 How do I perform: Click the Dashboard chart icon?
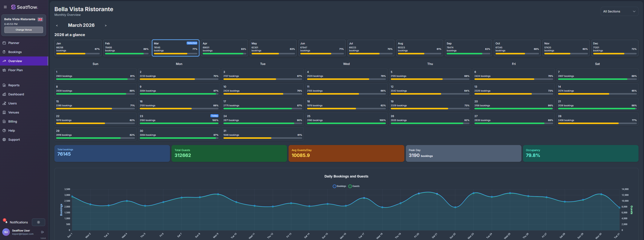[4, 94]
